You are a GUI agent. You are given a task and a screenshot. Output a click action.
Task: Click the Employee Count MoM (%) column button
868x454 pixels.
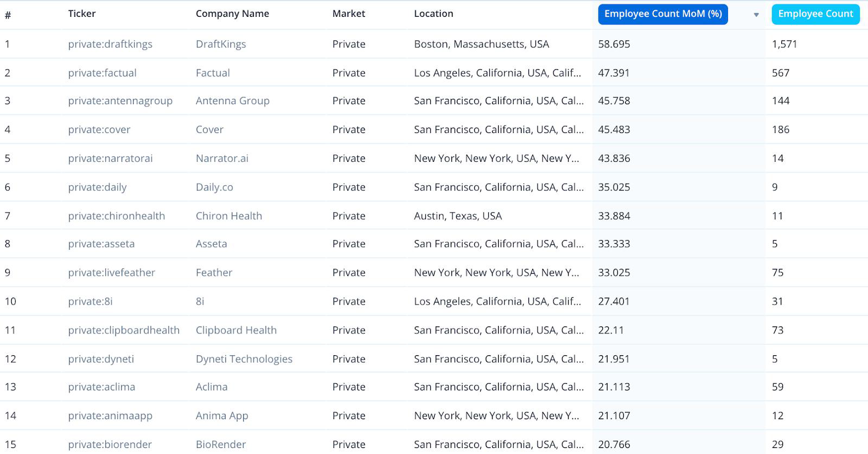[663, 14]
